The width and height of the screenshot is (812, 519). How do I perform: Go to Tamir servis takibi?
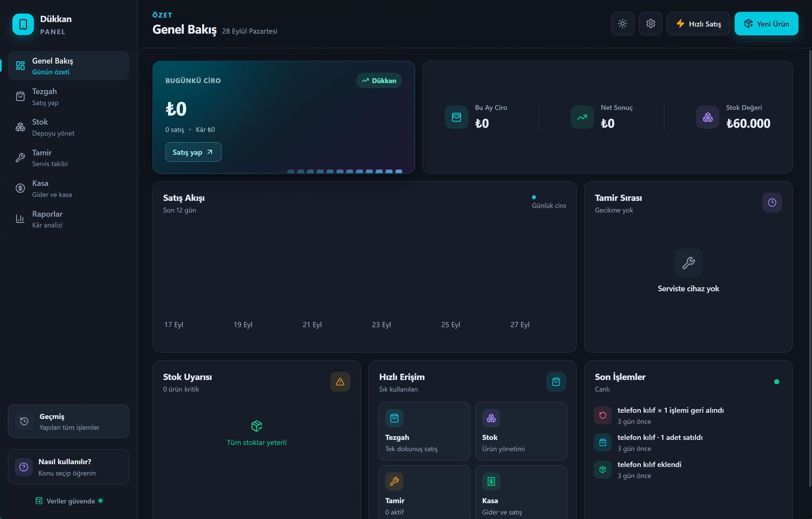click(68, 158)
